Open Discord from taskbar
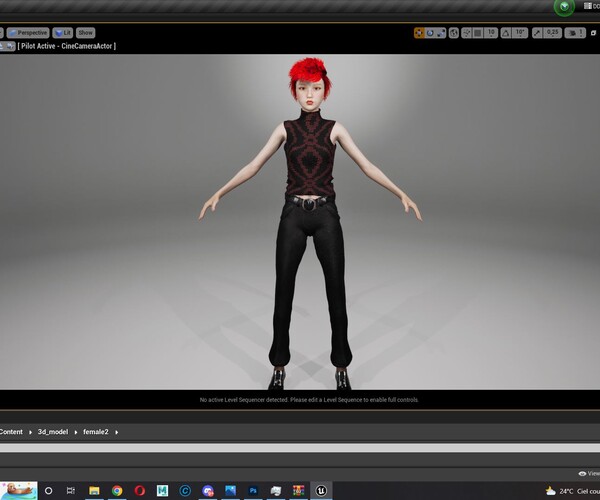The height and width of the screenshot is (500, 600). 208,490
